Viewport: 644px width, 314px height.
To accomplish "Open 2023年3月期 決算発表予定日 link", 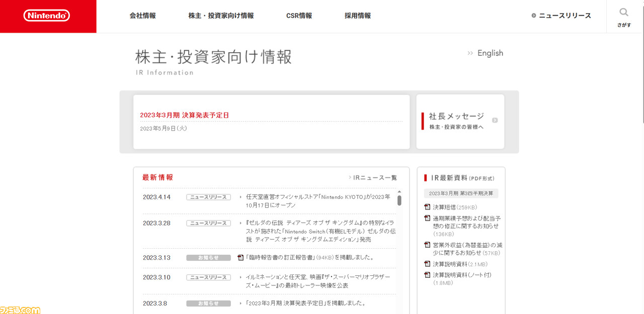I will coord(184,115).
